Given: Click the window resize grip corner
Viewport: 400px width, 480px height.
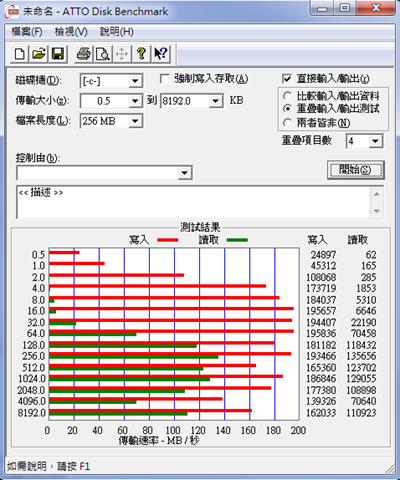Looking at the screenshot, I should click(x=389, y=469).
